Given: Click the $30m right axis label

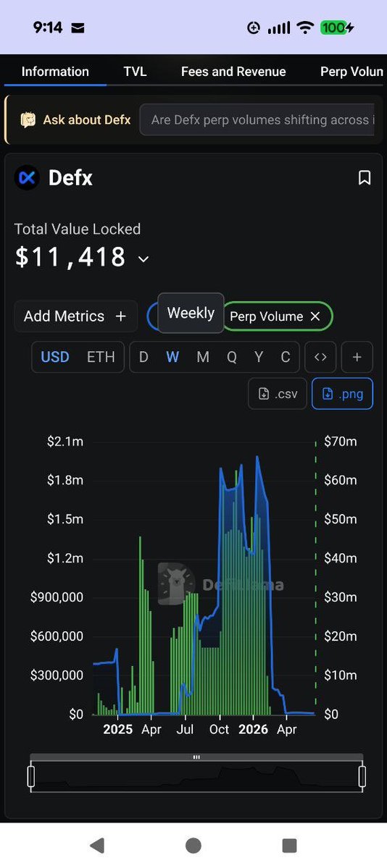Looking at the screenshot, I should [341, 597].
